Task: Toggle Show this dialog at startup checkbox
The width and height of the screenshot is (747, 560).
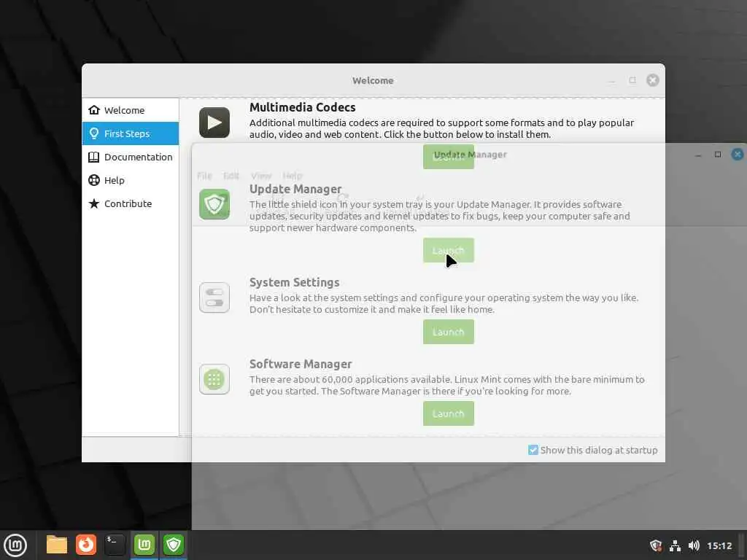Action: tap(533, 450)
